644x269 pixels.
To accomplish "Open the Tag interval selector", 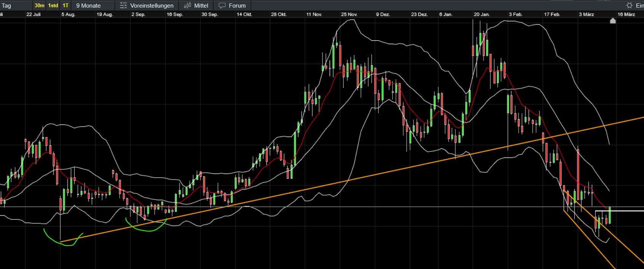I will click(16, 5).
